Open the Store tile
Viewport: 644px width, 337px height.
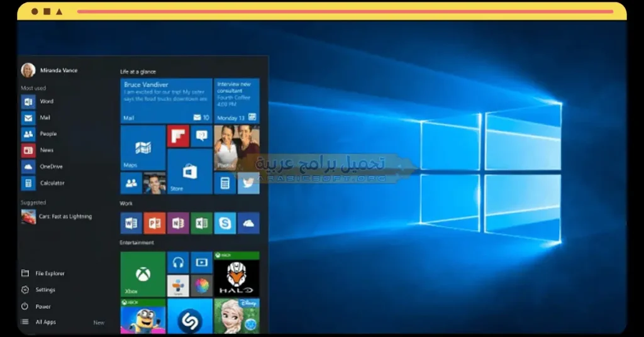190,171
